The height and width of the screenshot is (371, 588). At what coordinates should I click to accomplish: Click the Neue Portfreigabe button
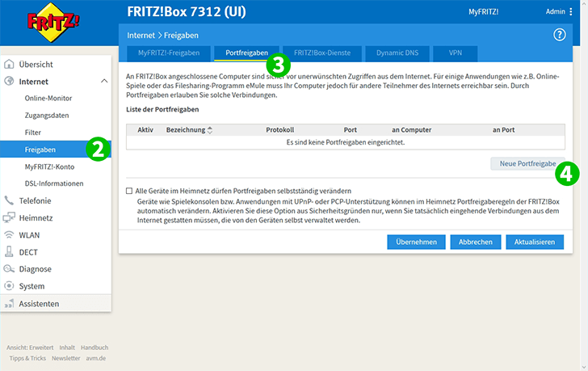coord(527,163)
